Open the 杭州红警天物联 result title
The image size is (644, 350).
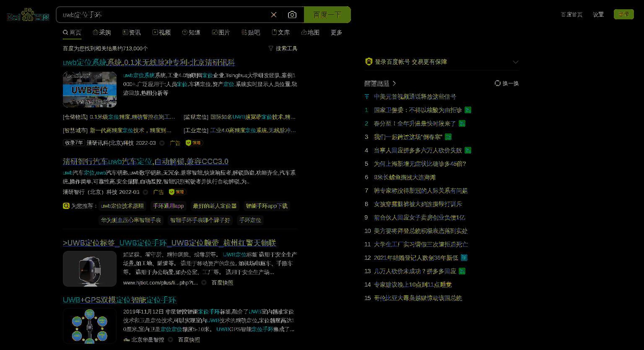(x=169, y=243)
